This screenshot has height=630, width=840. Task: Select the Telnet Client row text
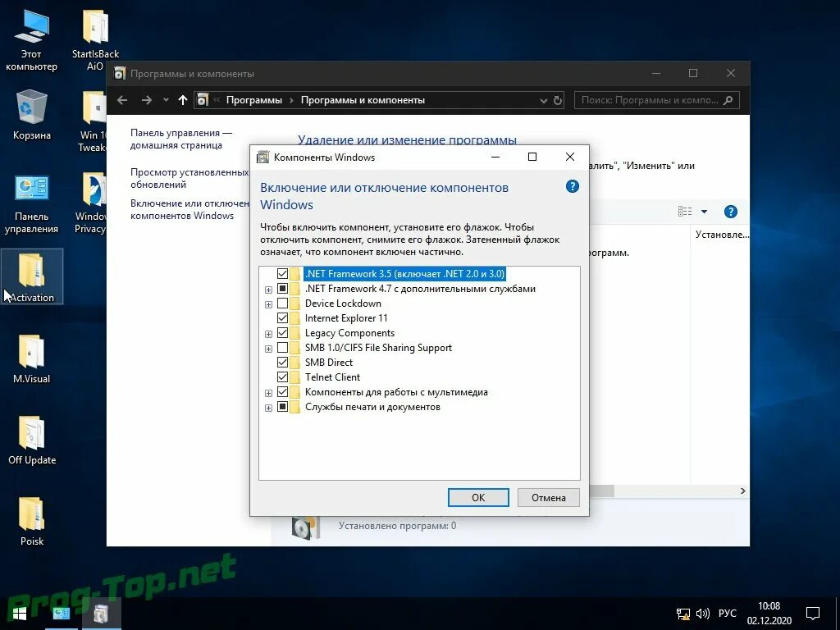pos(332,377)
